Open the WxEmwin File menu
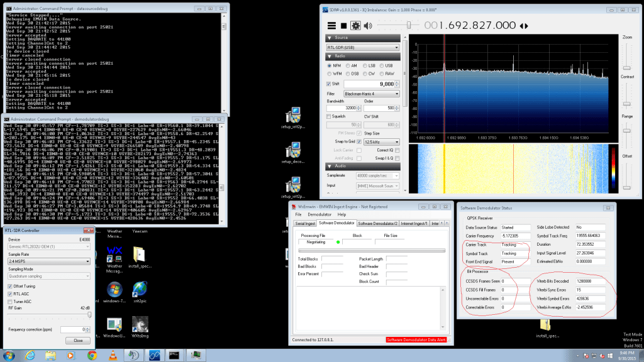This screenshot has height=362, width=644. [298, 215]
